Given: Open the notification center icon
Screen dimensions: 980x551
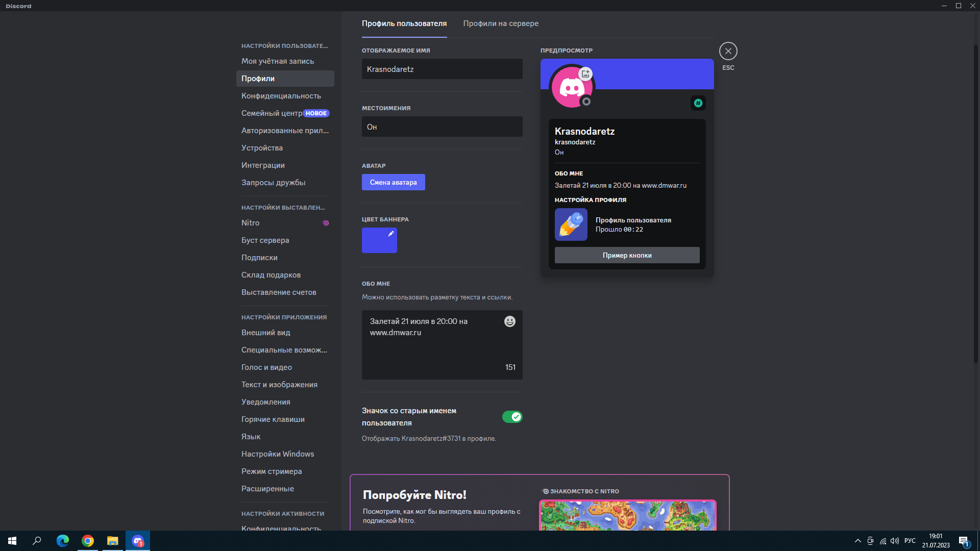Looking at the screenshot, I should click(964, 541).
